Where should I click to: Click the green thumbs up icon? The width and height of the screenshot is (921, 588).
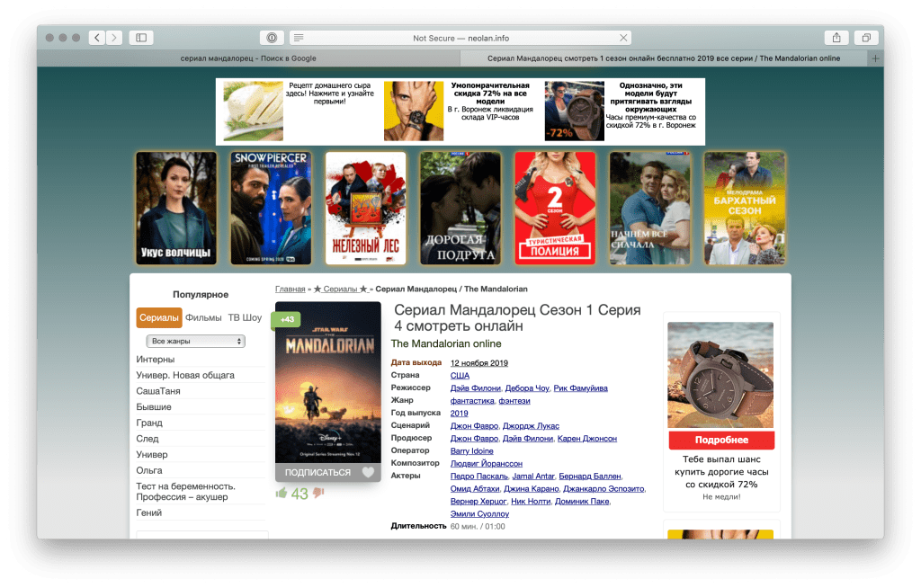282,493
